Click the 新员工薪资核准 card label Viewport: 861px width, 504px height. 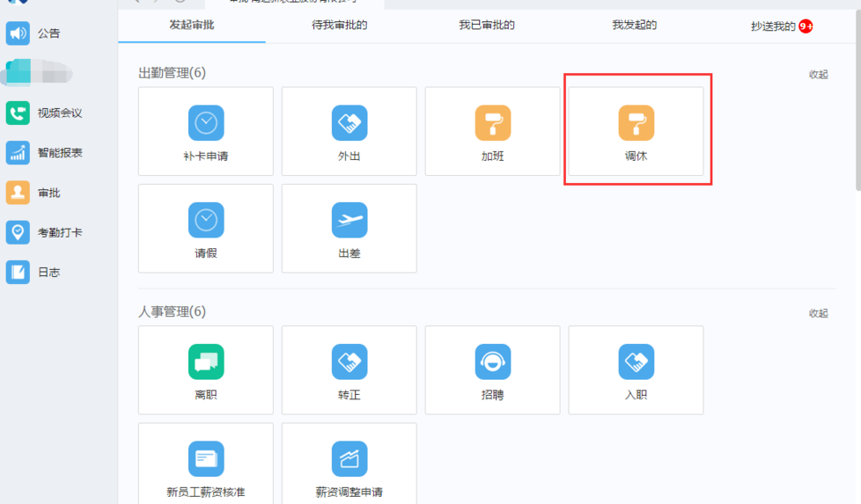[206, 492]
